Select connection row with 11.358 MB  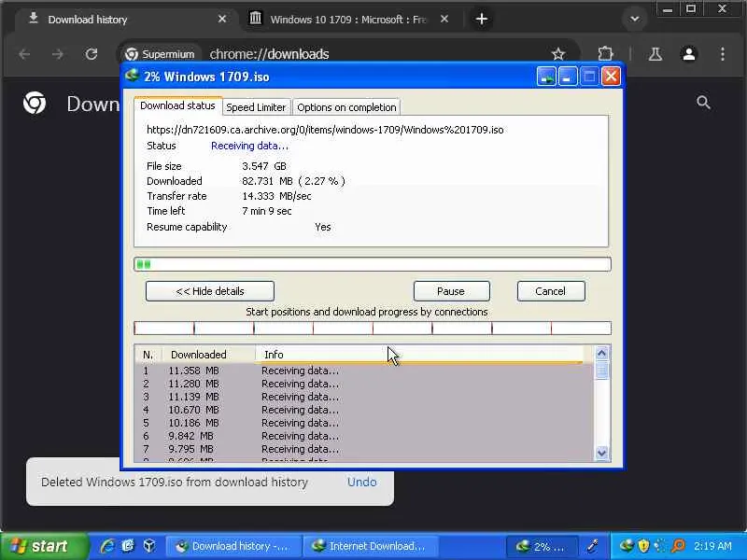pos(364,371)
